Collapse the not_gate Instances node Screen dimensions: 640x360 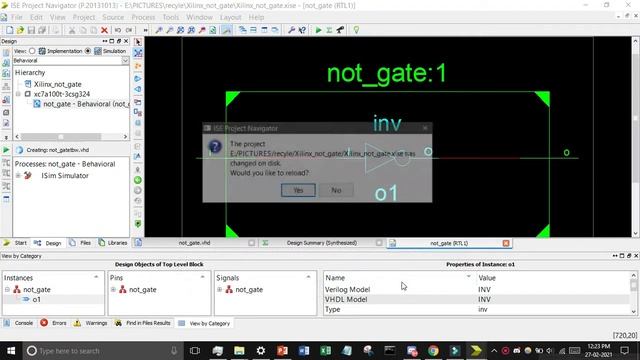7,289
